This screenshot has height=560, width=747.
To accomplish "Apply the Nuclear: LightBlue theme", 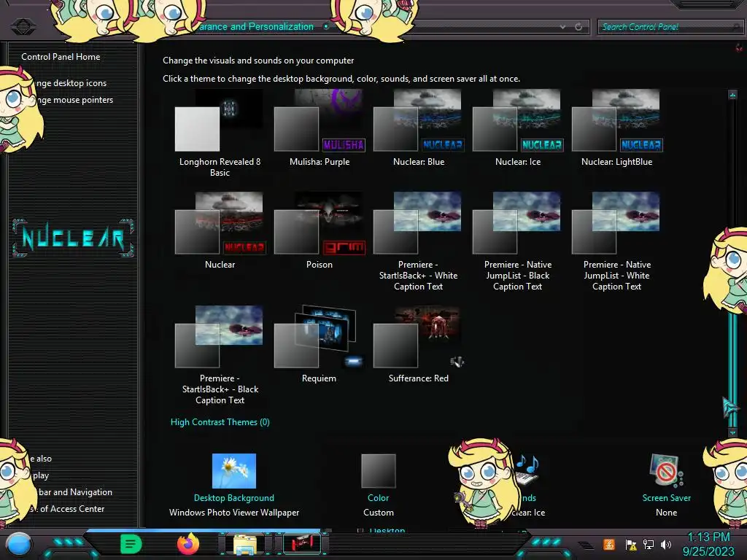I will 617,128.
